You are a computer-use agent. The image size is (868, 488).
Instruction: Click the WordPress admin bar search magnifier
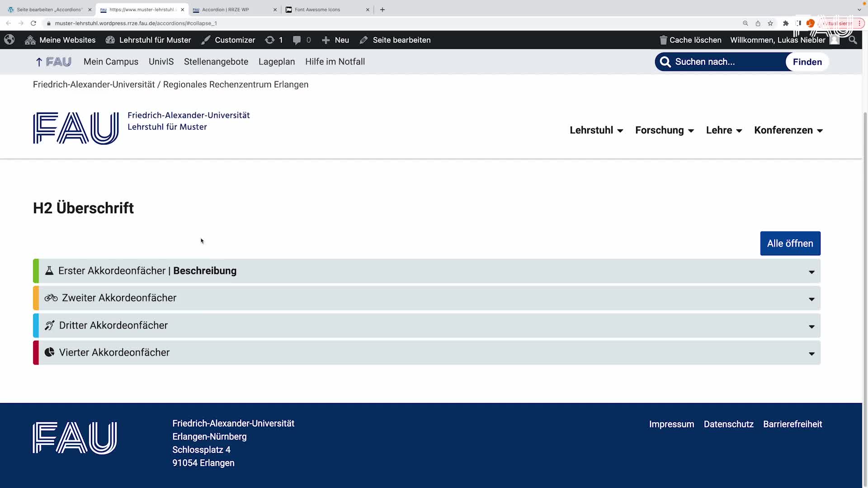pos(853,40)
